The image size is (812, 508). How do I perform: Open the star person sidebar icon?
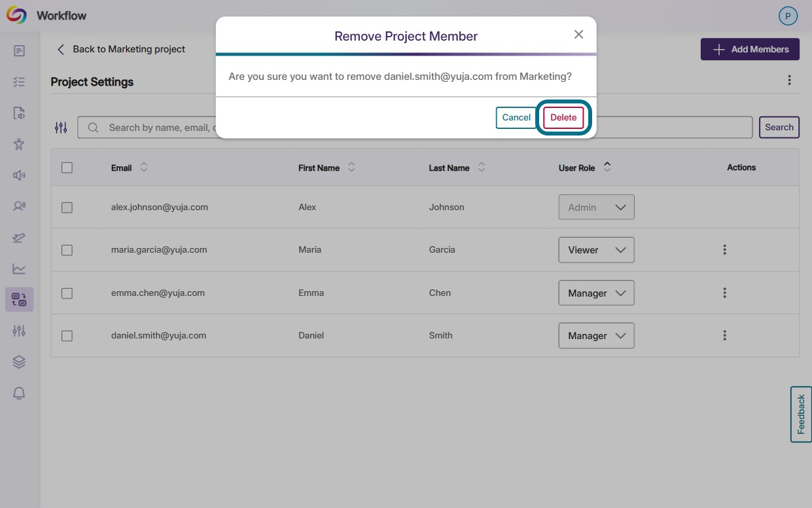point(19,144)
